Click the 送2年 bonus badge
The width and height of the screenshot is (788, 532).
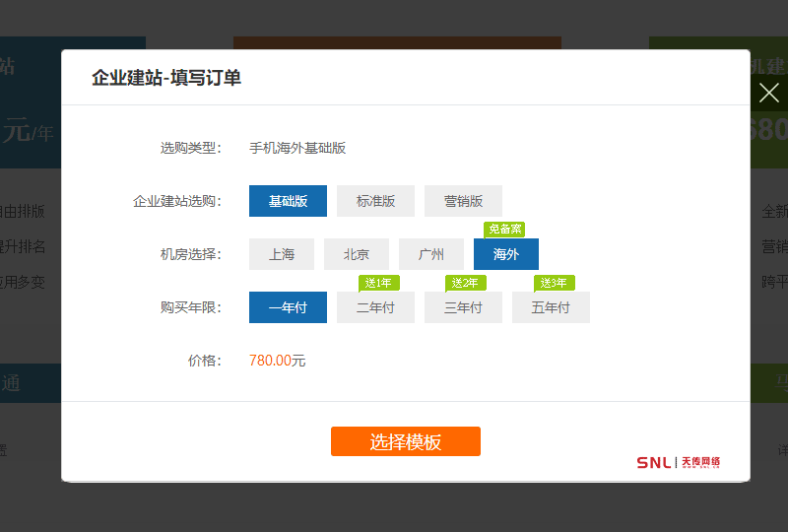click(x=465, y=283)
